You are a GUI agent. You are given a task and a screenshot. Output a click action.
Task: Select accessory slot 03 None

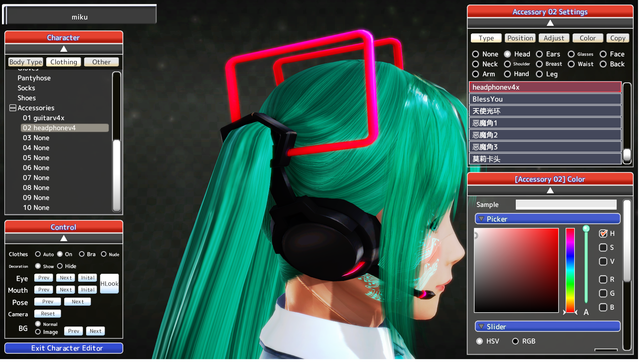pyautogui.click(x=36, y=138)
